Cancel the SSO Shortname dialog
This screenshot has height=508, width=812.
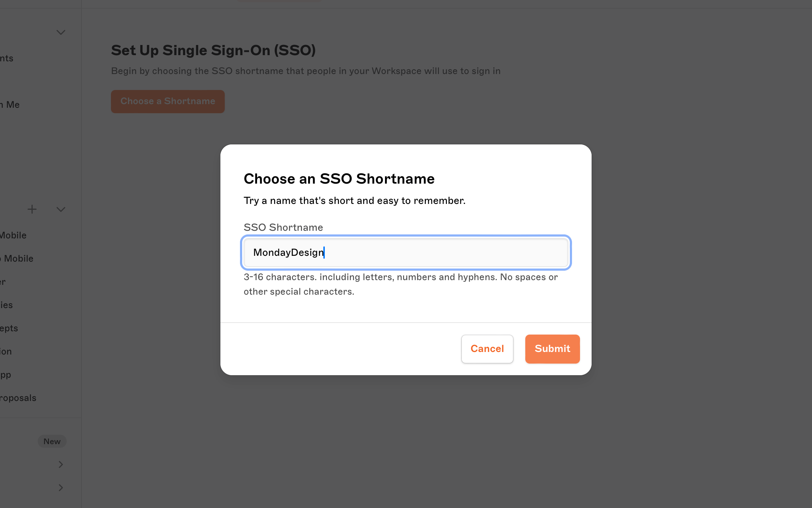coord(487,349)
